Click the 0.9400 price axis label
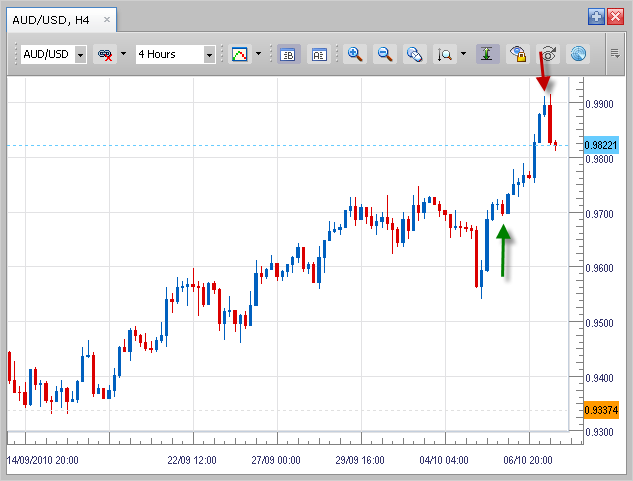Screen dimensions: 633x481 (599, 378)
